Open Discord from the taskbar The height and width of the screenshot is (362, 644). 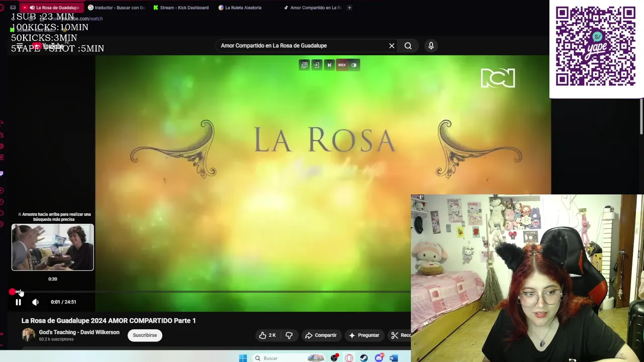[x=379, y=358]
